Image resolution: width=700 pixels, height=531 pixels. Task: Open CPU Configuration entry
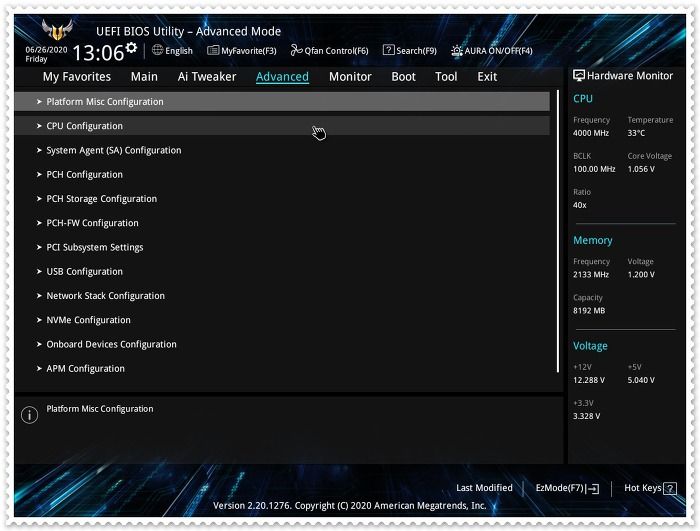[x=282, y=126]
